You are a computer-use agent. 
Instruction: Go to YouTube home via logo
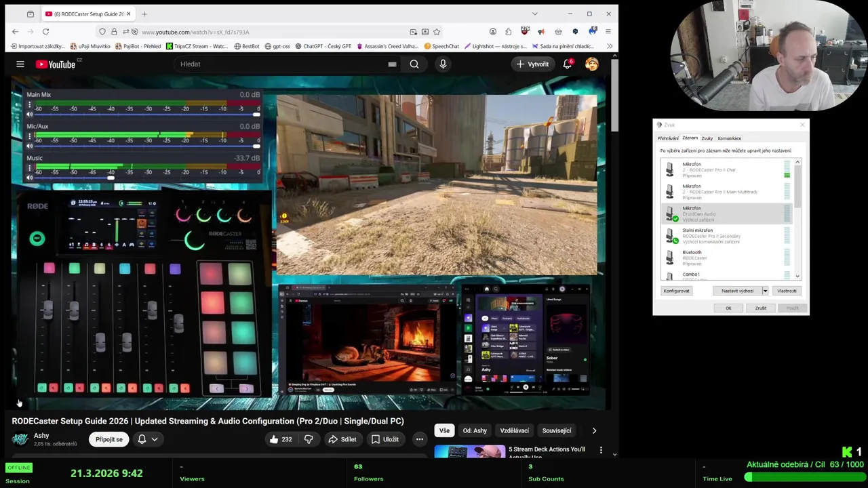click(56, 64)
